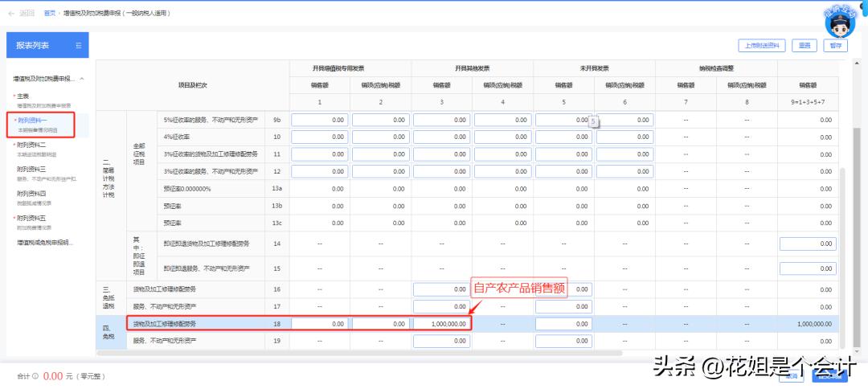This screenshot has height=389, width=868.
Task: Click the back arrow icon beside 返回
Action: 11,13
